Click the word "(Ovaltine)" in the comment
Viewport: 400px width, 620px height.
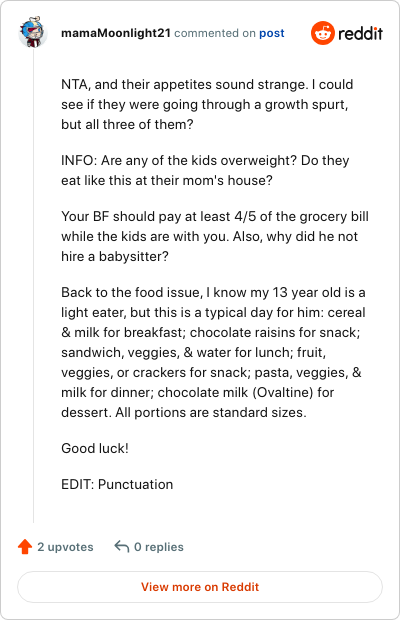pos(283,393)
